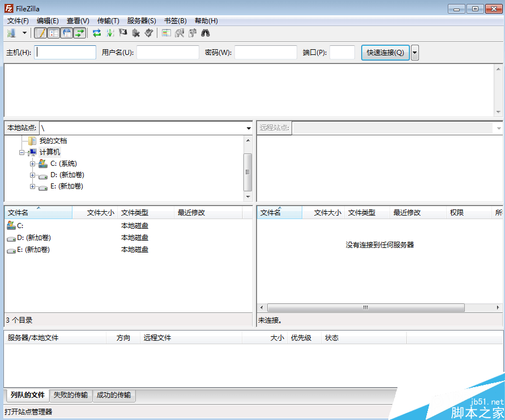Toggle processing of transfer queue

click(x=110, y=33)
